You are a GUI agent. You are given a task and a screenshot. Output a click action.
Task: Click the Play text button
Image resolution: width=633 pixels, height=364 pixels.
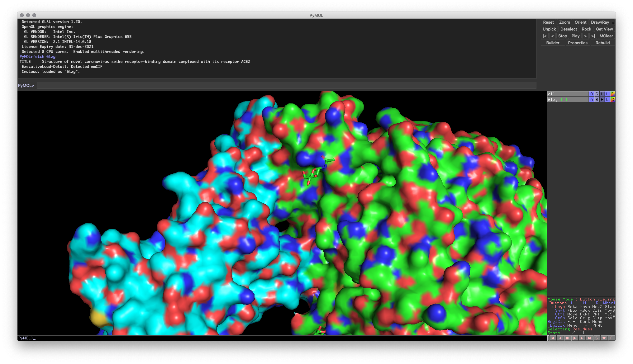pos(575,36)
